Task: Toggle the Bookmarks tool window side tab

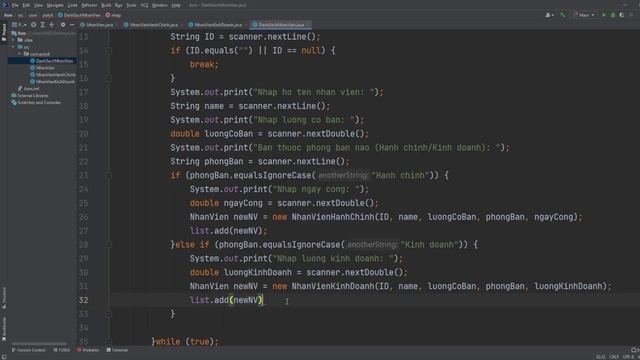Action: tap(4, 329)
